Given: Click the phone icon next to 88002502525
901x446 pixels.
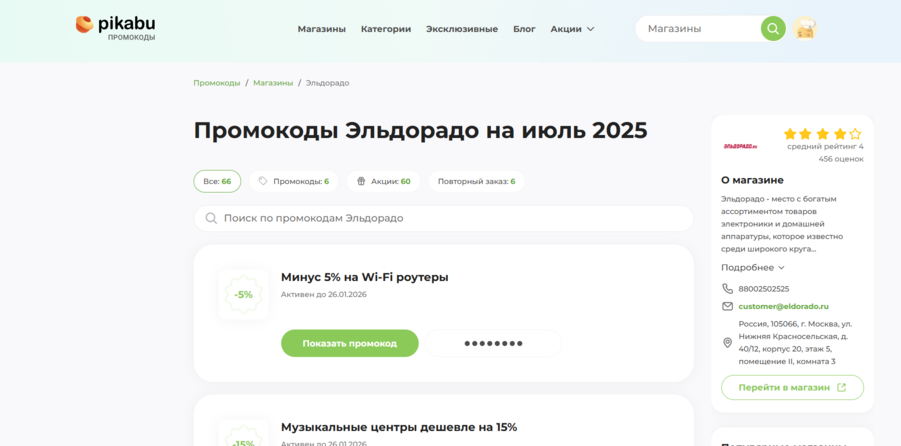Looking at the screenshot, I should click(x=727, y=289).
